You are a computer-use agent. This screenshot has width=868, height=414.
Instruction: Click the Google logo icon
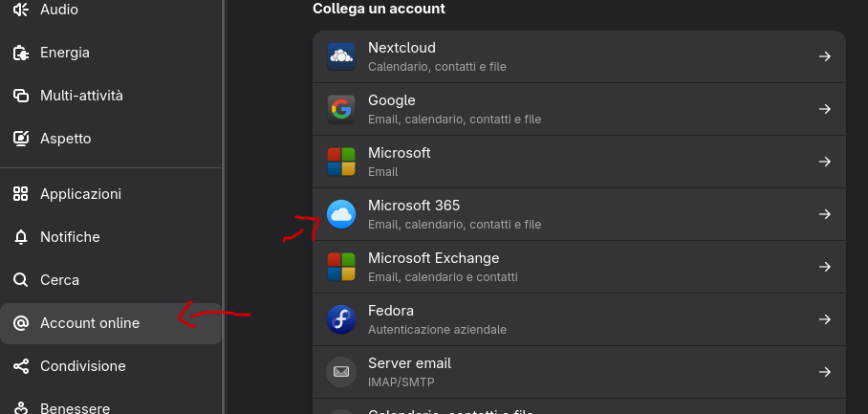tap(341, 109)
